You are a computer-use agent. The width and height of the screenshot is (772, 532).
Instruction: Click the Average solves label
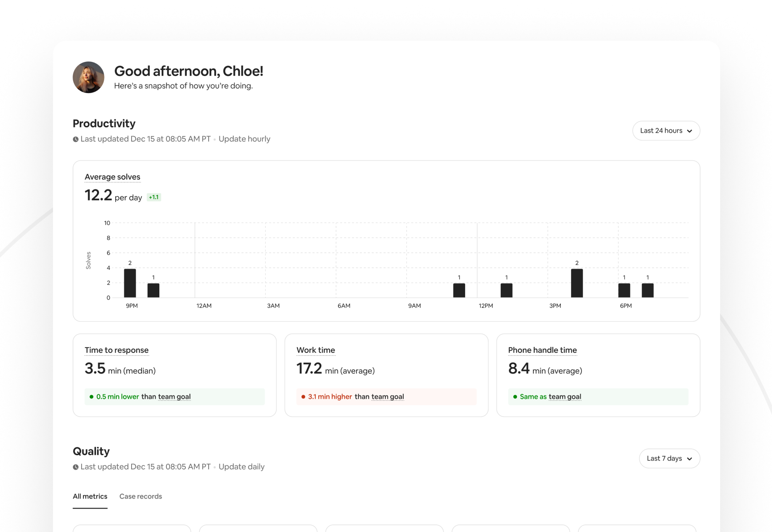click(112, 177)
